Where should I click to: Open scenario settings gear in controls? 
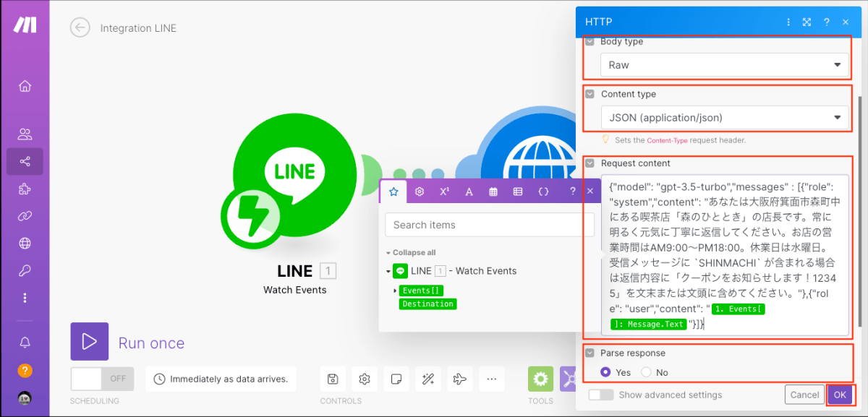[365, 379]
